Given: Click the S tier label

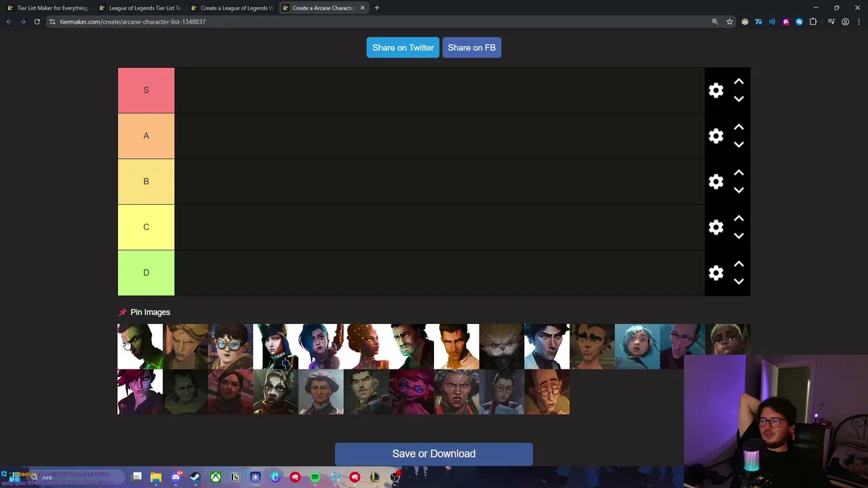Looking at the screenshot, I should tap(146, 90).
